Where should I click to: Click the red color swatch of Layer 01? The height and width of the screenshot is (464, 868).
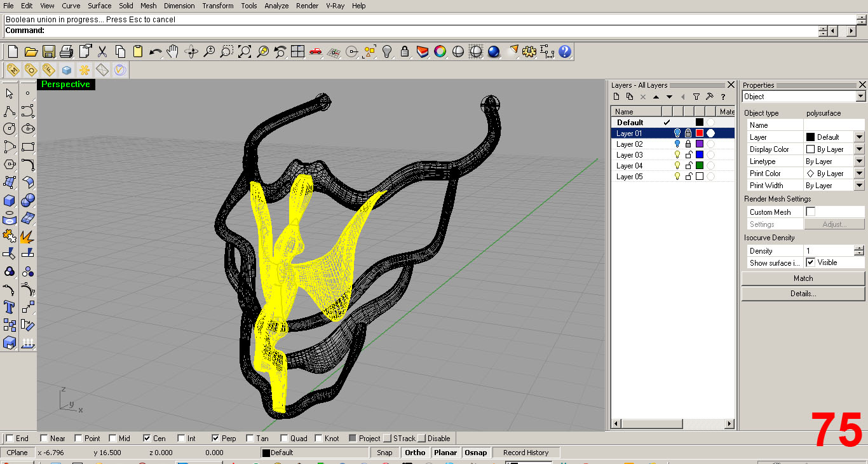pos(700,133)
